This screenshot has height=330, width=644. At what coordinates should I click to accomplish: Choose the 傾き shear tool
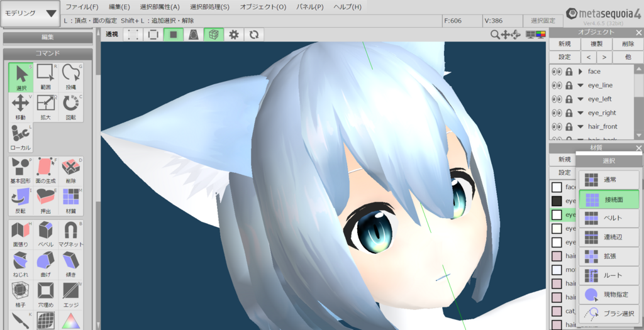tap(70, 265)
